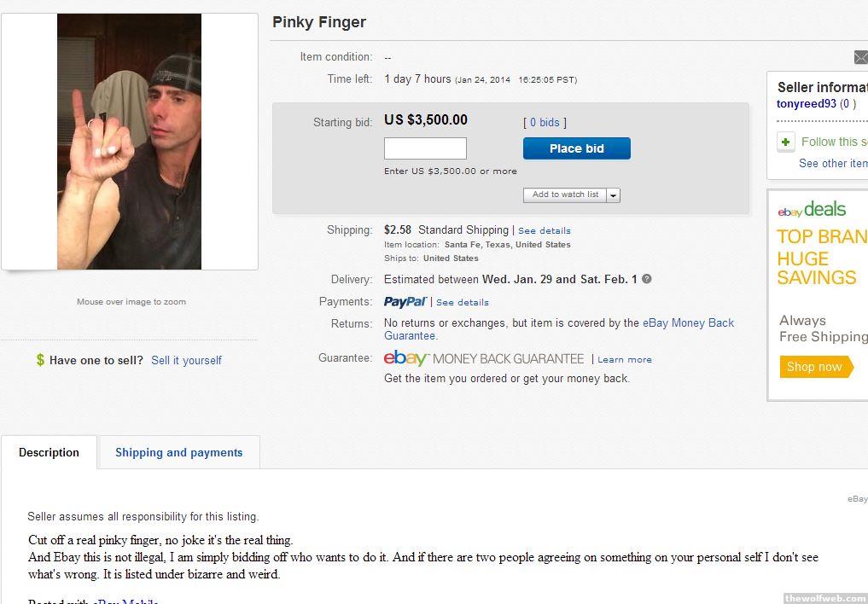Open seller tonyreed93 profile link
Image resolution: width=868 pixels, height=604 pixels.
pyautogui.click(x=806, y=104)
